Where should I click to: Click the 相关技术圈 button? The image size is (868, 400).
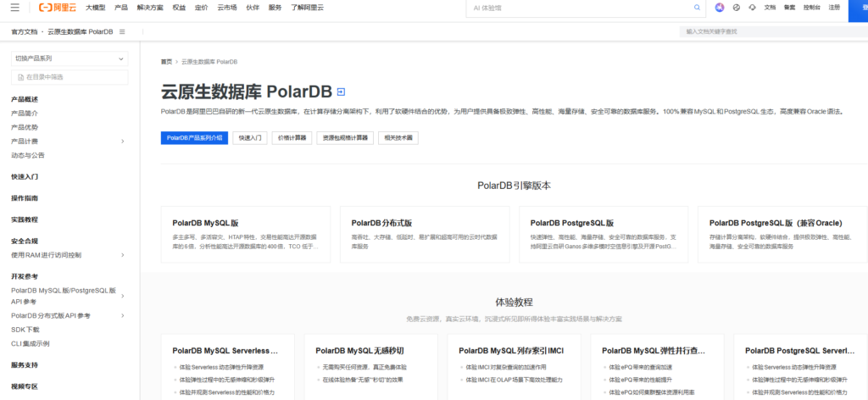pos(398,138)
